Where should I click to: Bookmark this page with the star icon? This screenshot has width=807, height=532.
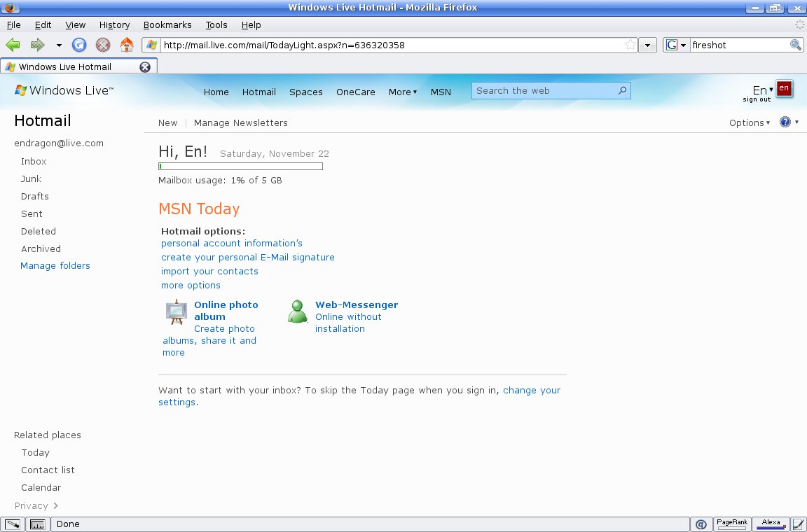(630, 45)
